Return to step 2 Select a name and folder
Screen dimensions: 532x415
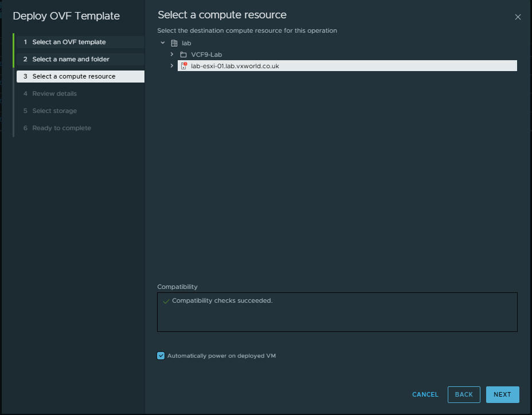(x=71, y=60)
